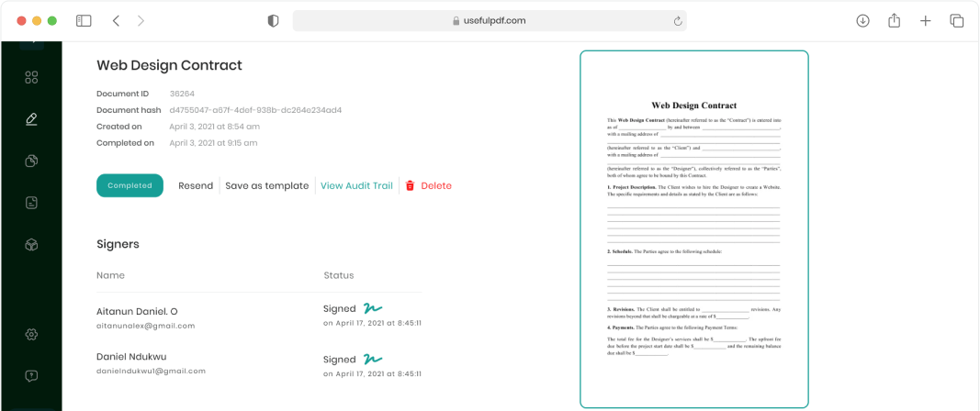This screenshot has width=980, height=411.
Task: Go back in browser history
Action: point(116,20)
